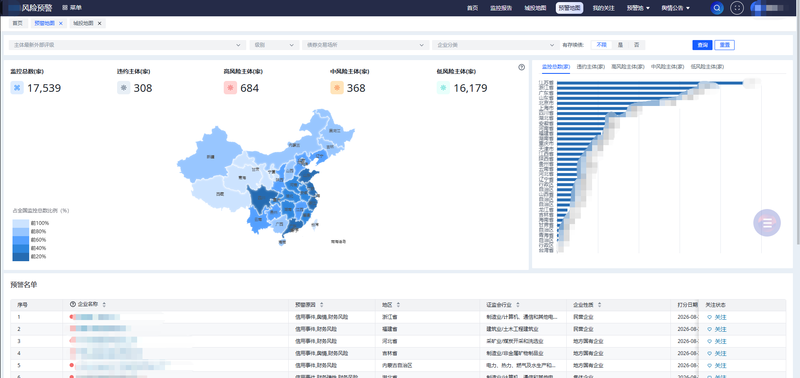
Task: Open the 菜单 grid icon menu
Action: click(65, 8)
